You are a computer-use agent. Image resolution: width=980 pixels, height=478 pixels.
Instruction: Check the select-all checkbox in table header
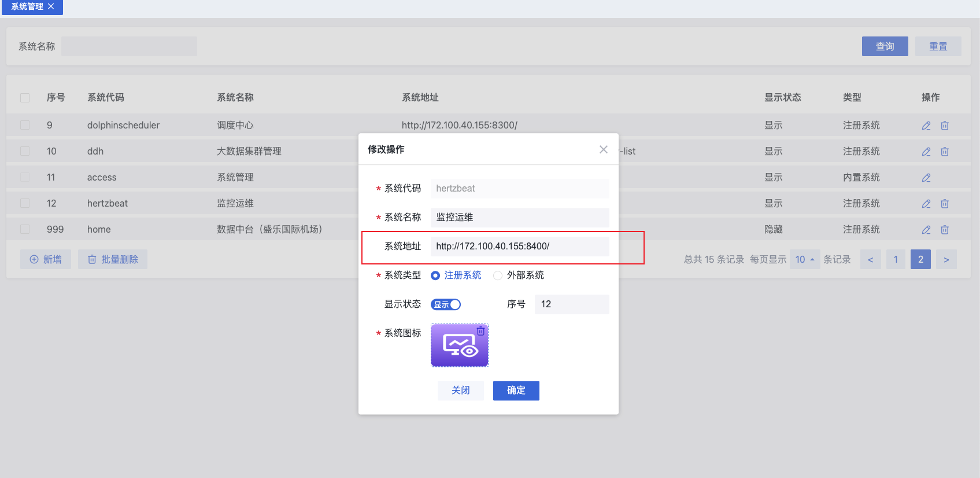(25, 98)
